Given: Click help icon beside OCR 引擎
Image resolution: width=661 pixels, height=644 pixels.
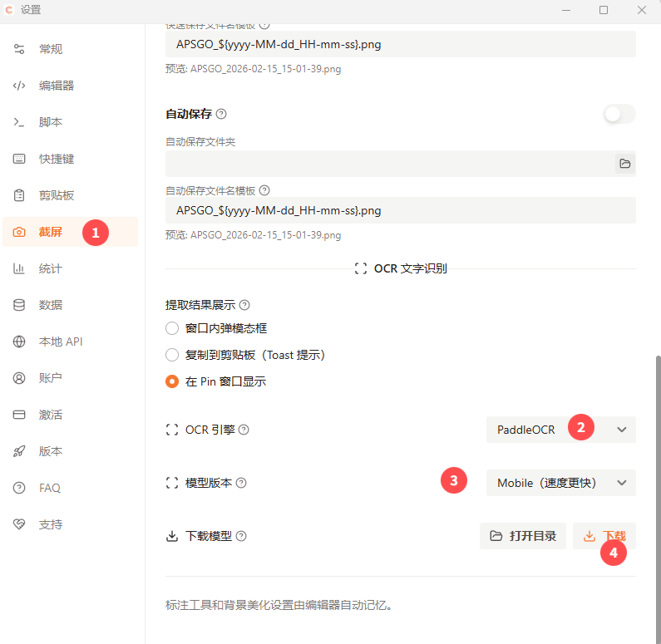Looking at the screenshot, I should (x=244, y=430).
